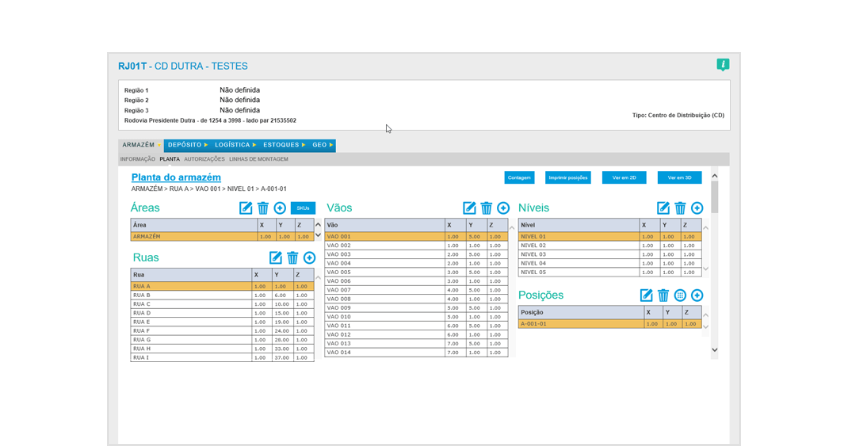
Task: Go to LINHAS DE MONTAGEM tab
Action: pyautogui.click(x=258, y=159)
